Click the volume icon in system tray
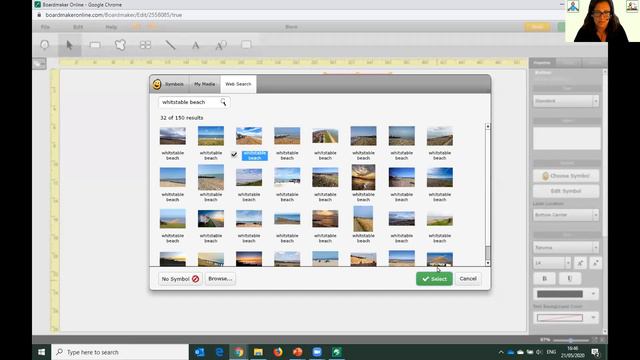 click(539, 352)
